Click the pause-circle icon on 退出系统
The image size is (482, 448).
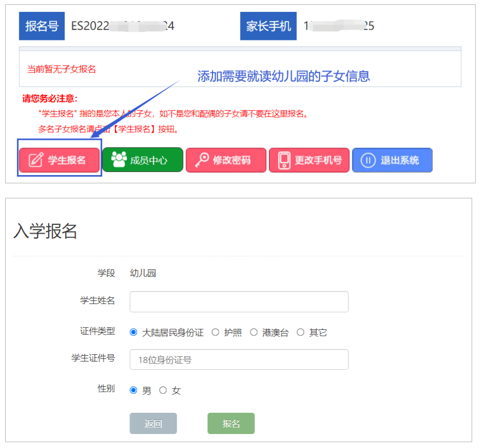(368, 160)
